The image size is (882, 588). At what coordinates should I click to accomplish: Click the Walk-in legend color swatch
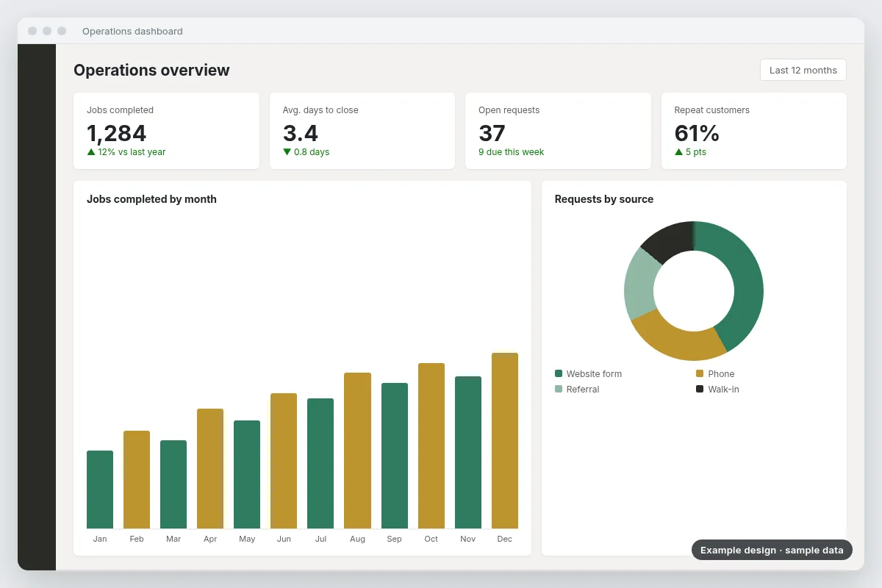[x=700, y=389]
